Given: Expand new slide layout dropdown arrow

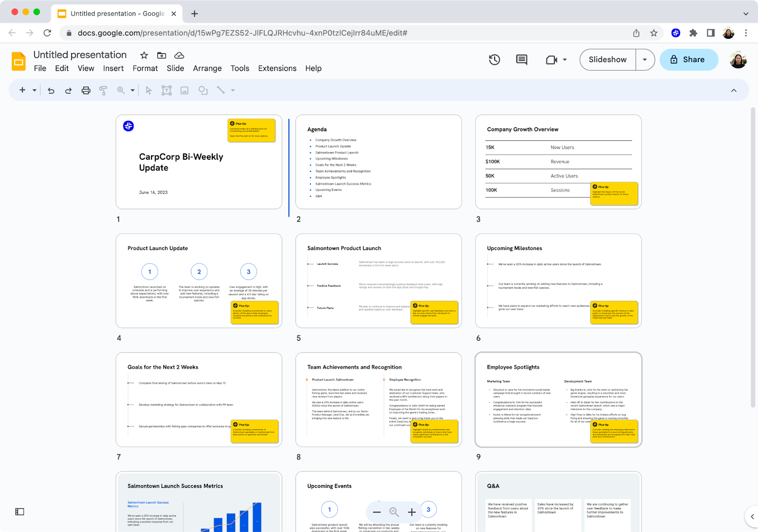Looking at the screenshot, I should (35, 90).
